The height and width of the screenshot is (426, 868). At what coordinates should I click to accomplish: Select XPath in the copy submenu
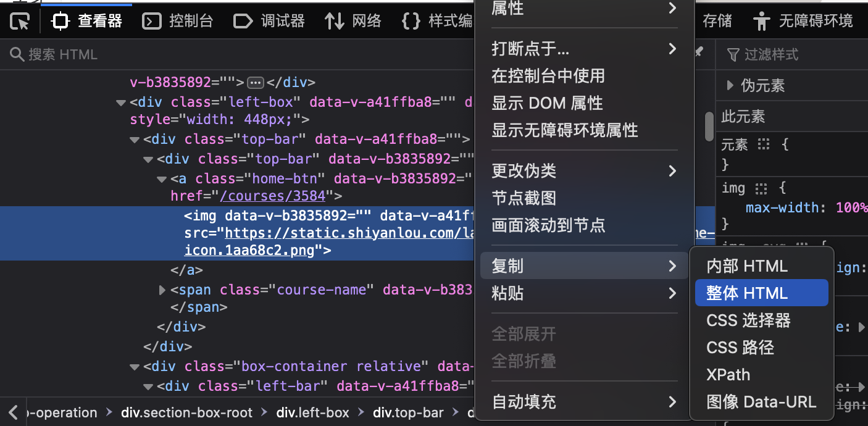tap(728, 375)
